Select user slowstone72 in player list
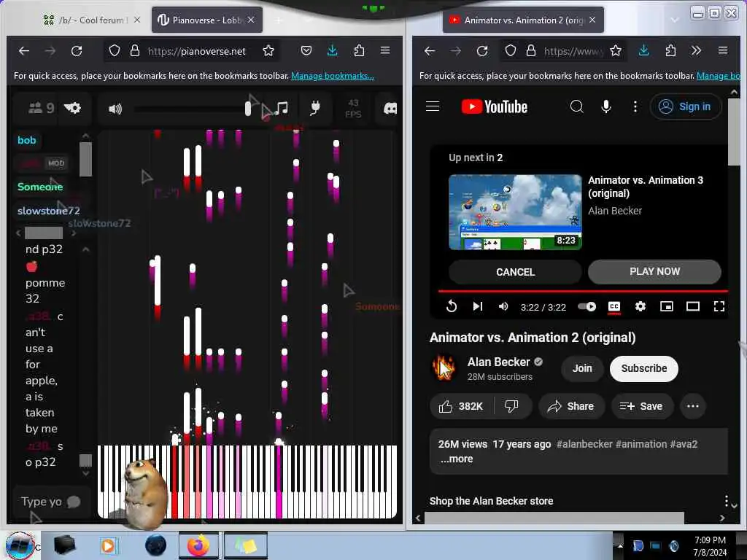The width and height of the screenshot is (747, 560). pyautogui.click(x=49, y=211)
